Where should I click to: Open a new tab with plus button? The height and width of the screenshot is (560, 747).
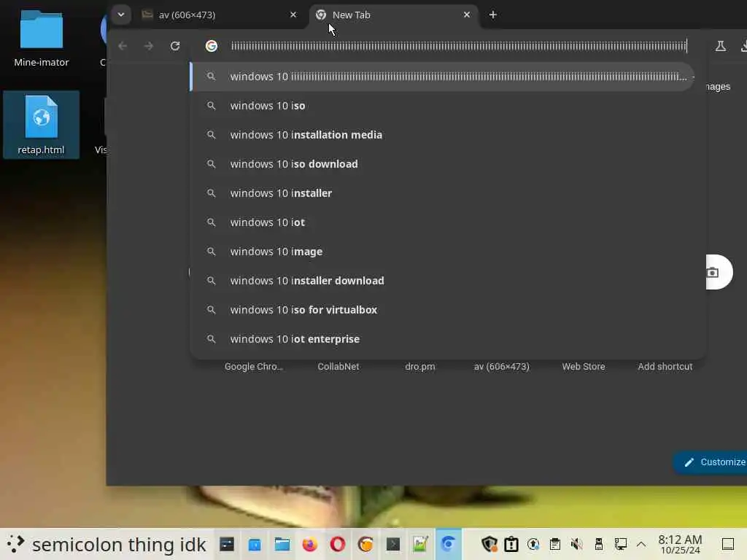tap(493, 15)
